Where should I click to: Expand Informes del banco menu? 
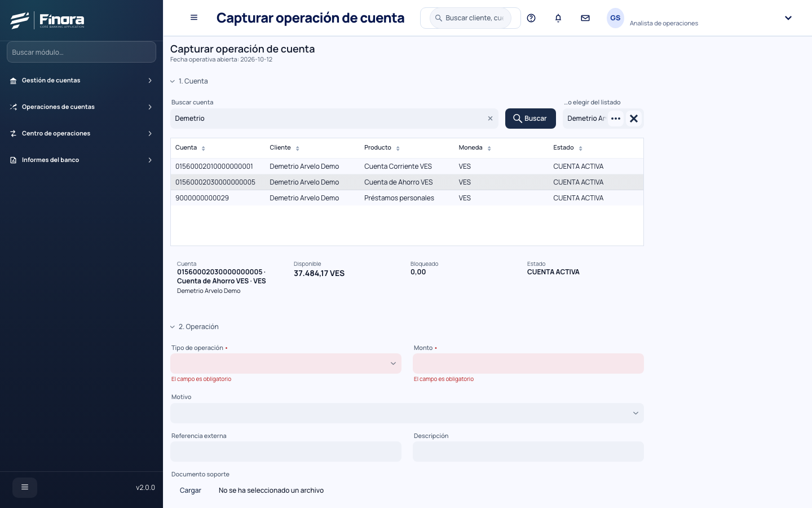tap(81, 160)
